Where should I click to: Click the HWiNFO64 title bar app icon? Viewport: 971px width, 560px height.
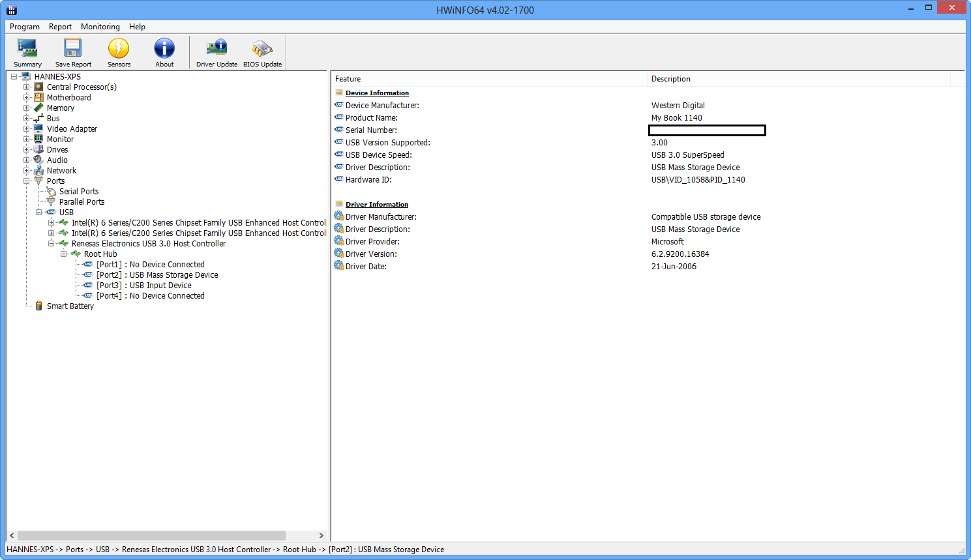(x=11, y=10)
